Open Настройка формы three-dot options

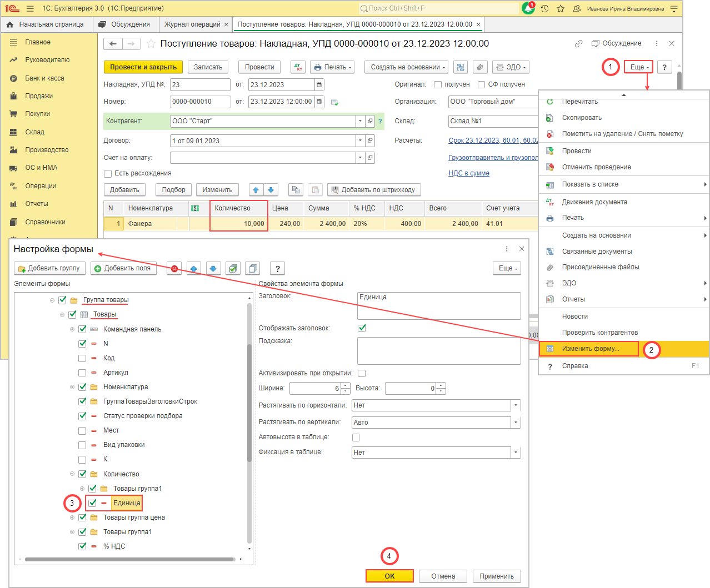click(x=507, y=249)
